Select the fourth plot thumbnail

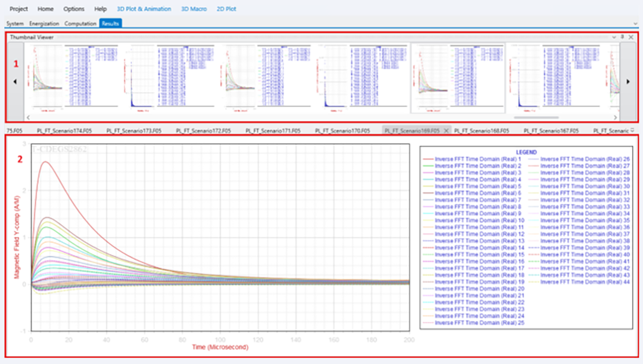tap(362, 78)
